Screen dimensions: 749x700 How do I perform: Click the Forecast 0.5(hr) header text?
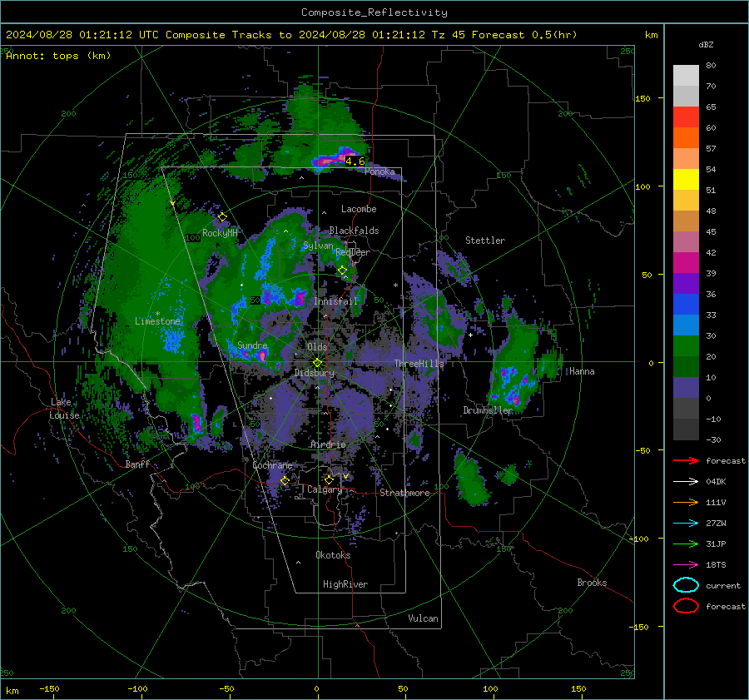(x=524, y=35)
